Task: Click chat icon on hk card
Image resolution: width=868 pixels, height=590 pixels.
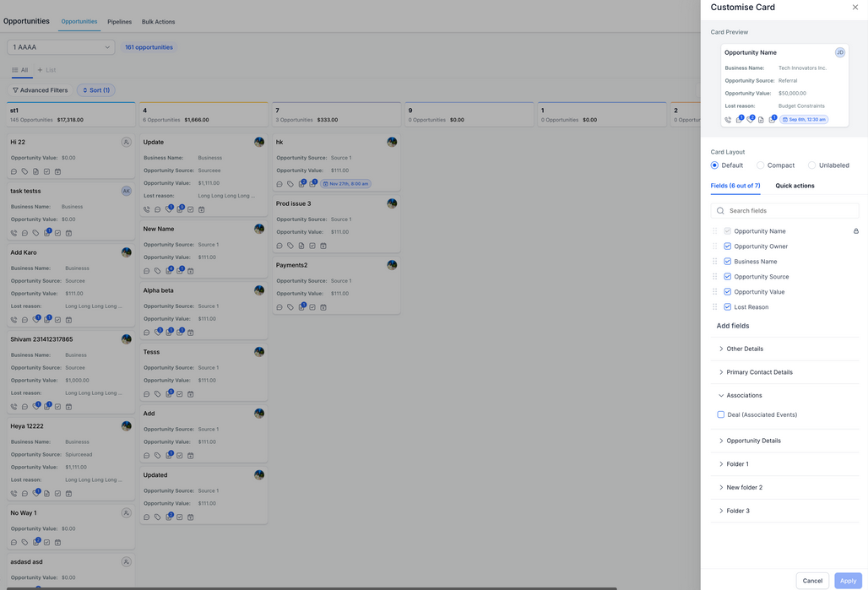Action: (x=279, y=184)
